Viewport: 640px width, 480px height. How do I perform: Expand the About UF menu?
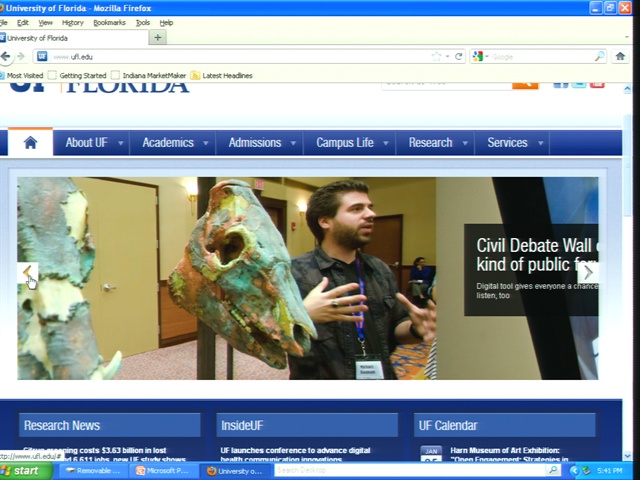click(91, 143)
